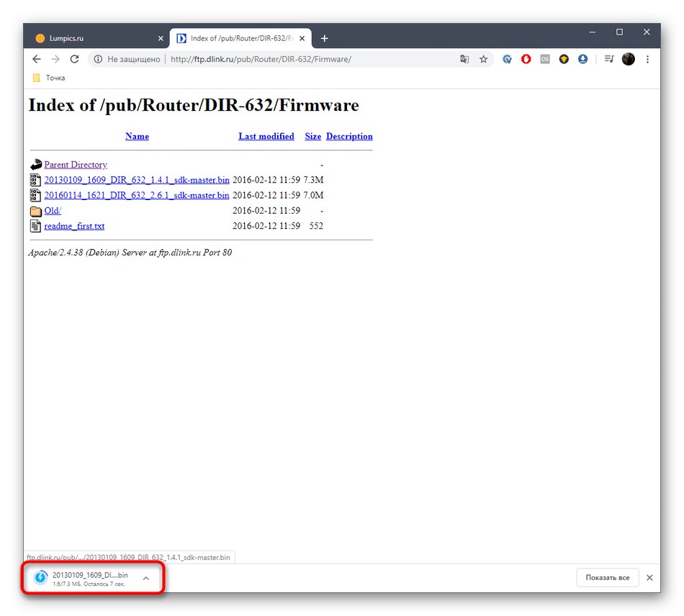
Task: Click the 7.3M size value
Action: [313, 180]
